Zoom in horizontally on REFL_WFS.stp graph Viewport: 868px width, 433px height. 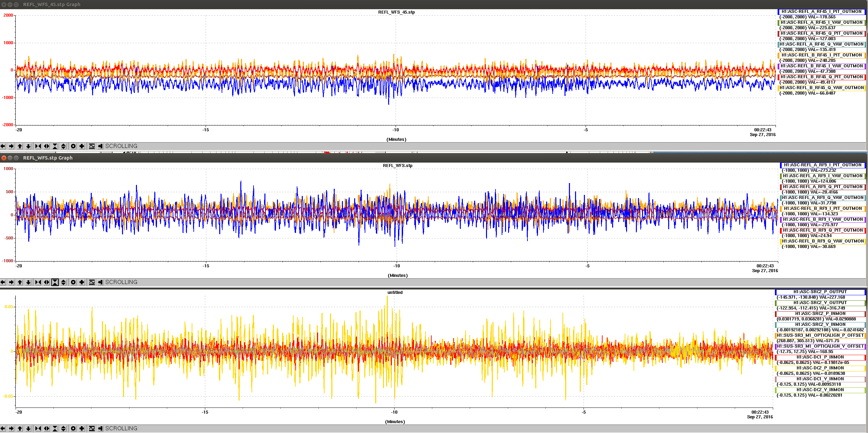click(38, 282)
